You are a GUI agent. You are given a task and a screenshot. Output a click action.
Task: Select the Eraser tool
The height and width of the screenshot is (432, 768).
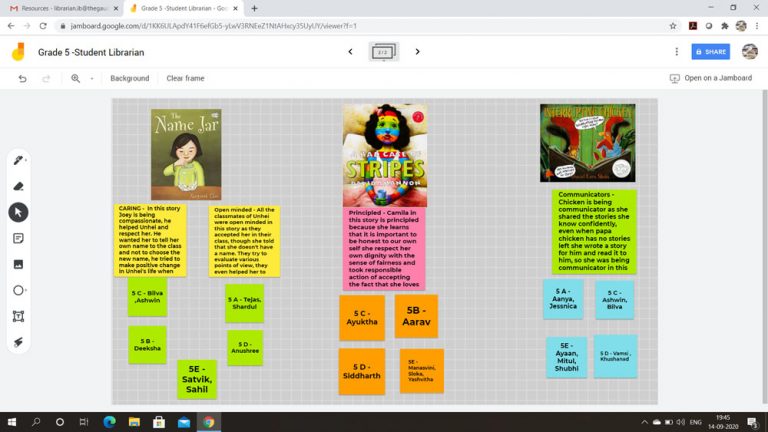(x=18, y=186)
